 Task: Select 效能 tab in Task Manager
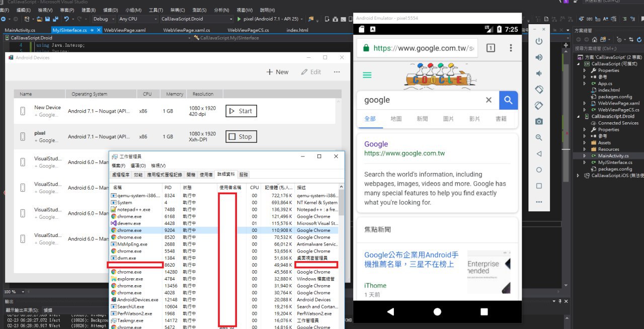pos(138,175)
